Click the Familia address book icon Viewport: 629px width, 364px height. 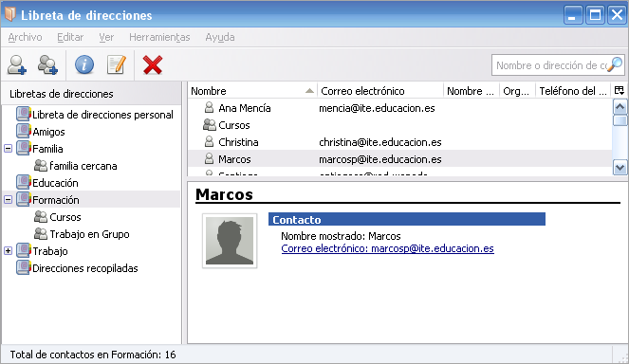pos(24,148)
